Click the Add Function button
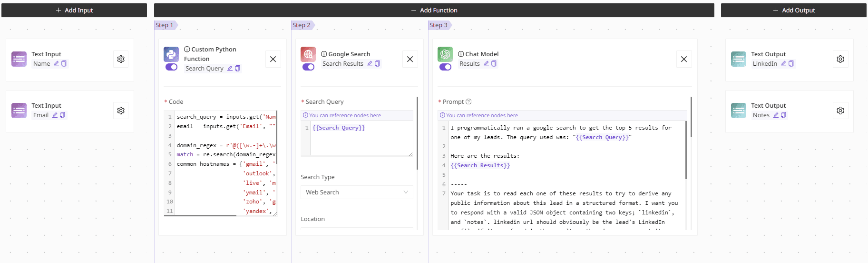The height and width of the screenshot is (263, 868). pos(434,10)
